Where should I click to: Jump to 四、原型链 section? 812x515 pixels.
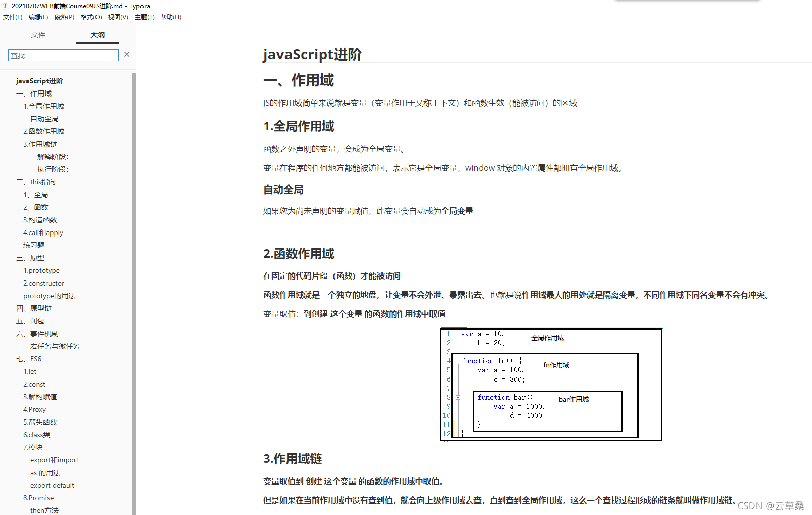34,308
